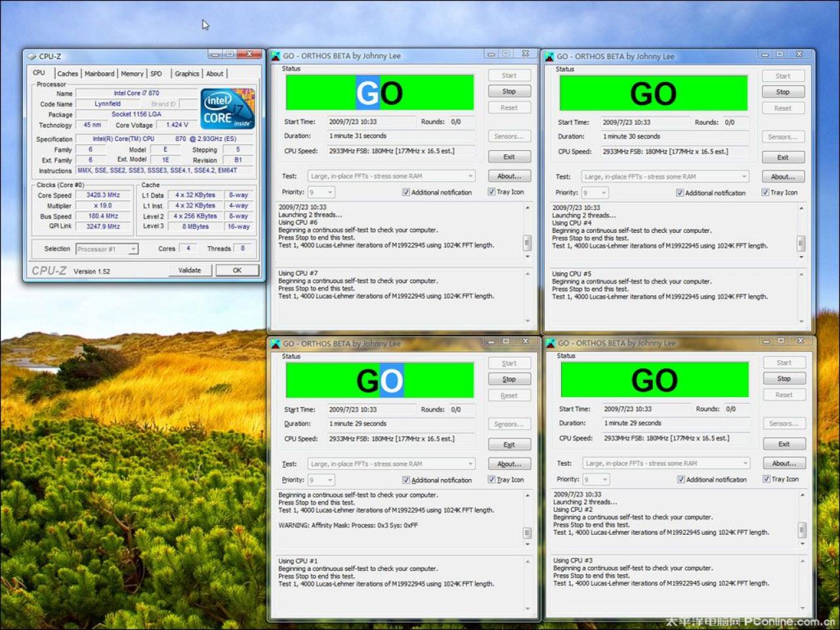
Task: Click the 'Lynnfield' code name value
Action: click(x=108, y=104)
